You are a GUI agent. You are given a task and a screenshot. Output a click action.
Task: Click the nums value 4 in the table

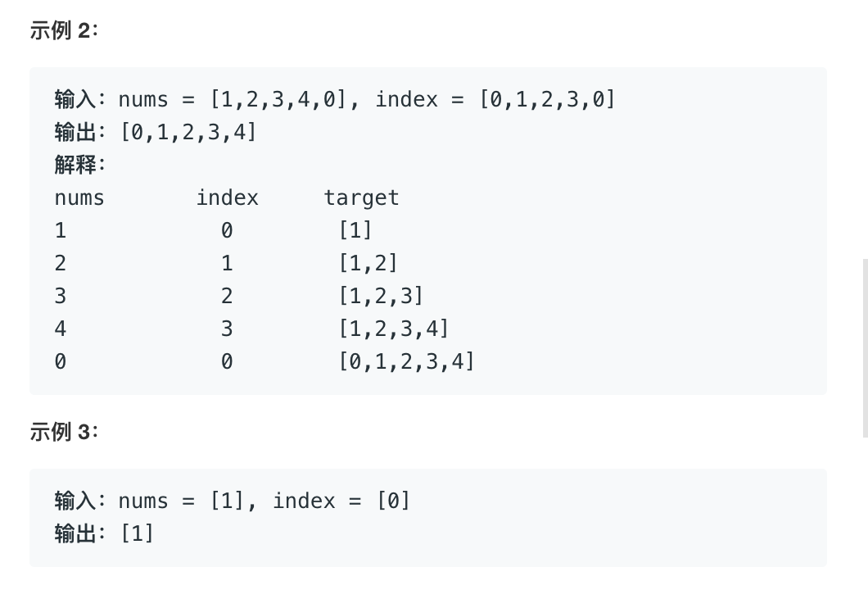click(x=61, y=329)
